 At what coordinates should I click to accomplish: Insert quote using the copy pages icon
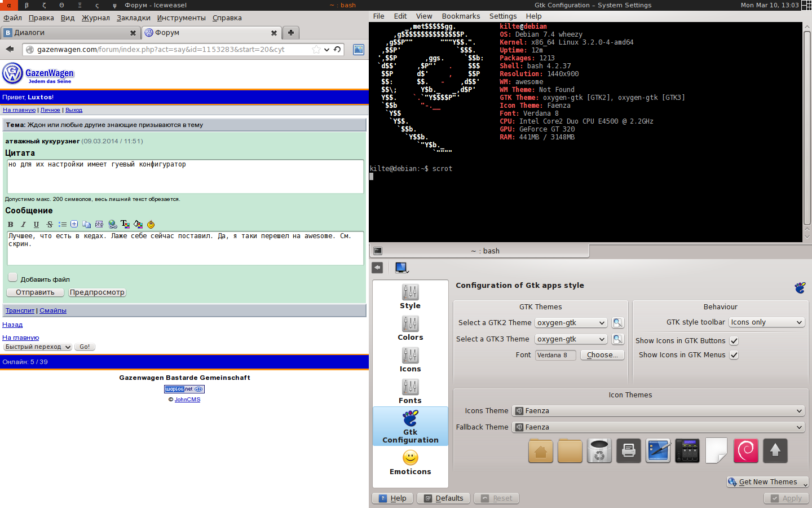pyautogui.click(x=86, y=224)
